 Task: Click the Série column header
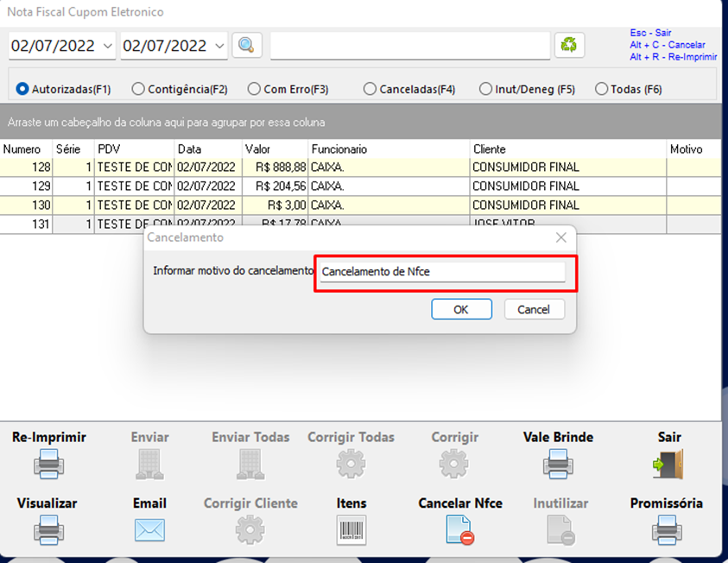click(x=73, y=149)
